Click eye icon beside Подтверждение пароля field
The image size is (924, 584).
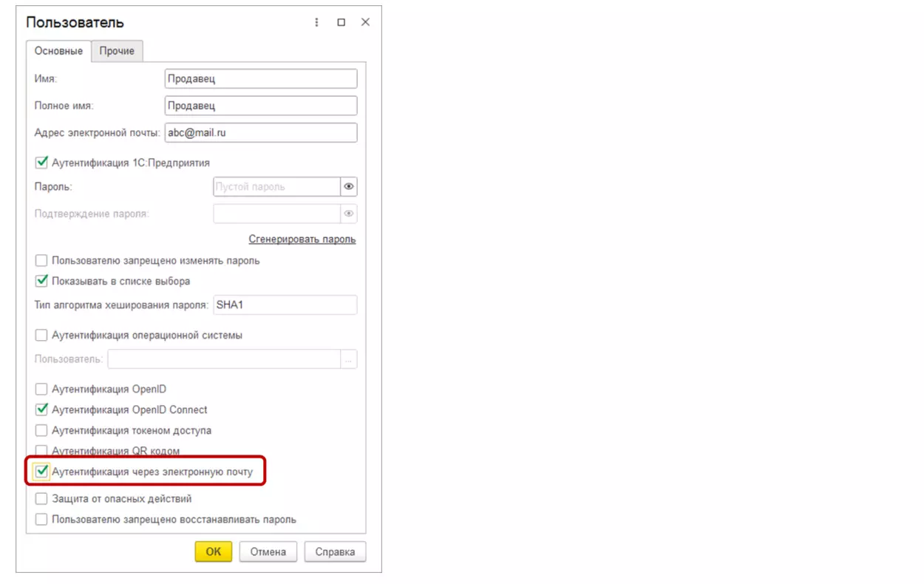point(349,214)
